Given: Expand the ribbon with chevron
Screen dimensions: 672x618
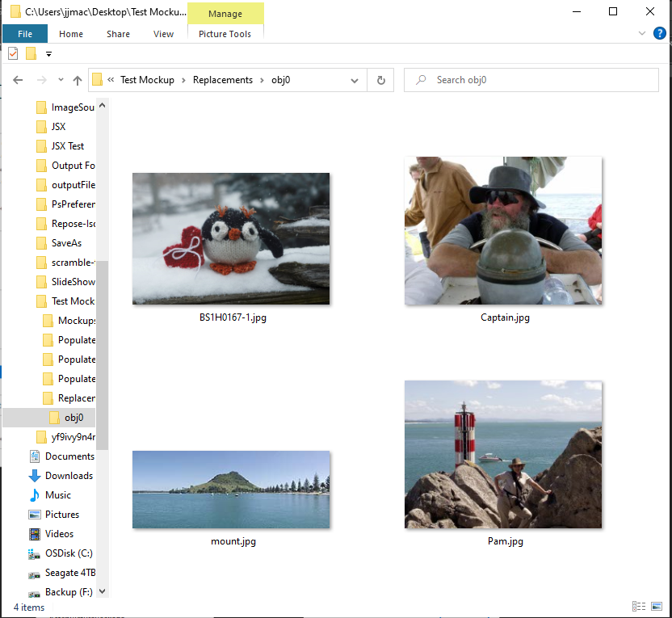Looking at the screenshot, I should [641, 33].
